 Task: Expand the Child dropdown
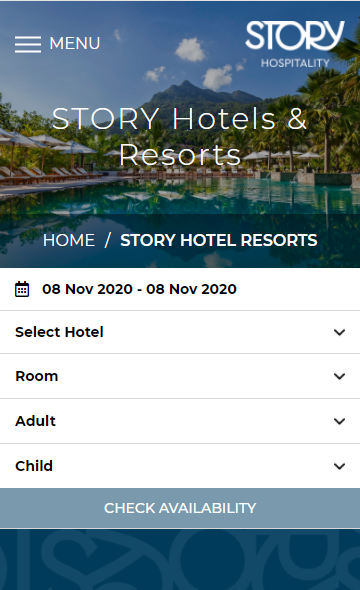tap(180, 466)
